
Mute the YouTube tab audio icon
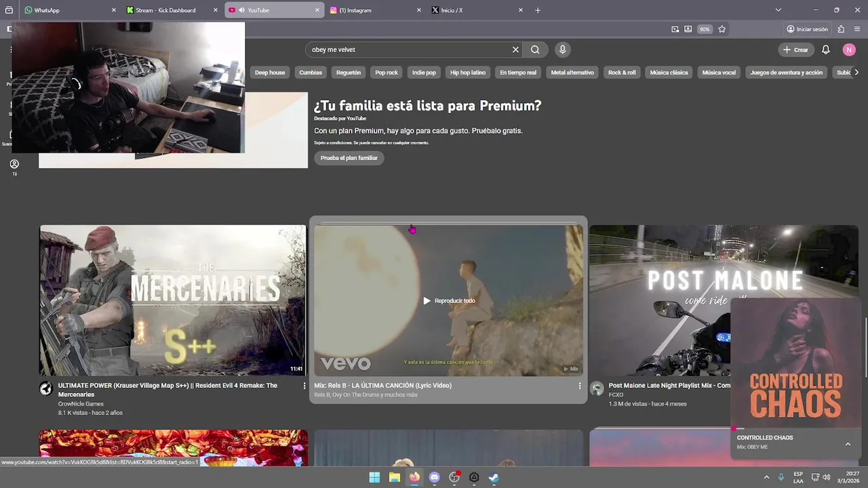coord(242,10)
